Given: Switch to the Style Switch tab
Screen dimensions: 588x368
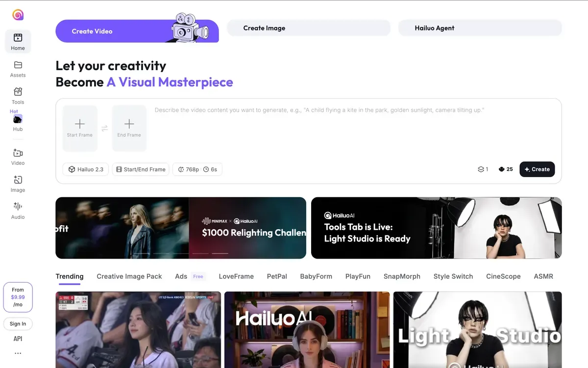Looking at the screenshot, I should tap(453, 276).
